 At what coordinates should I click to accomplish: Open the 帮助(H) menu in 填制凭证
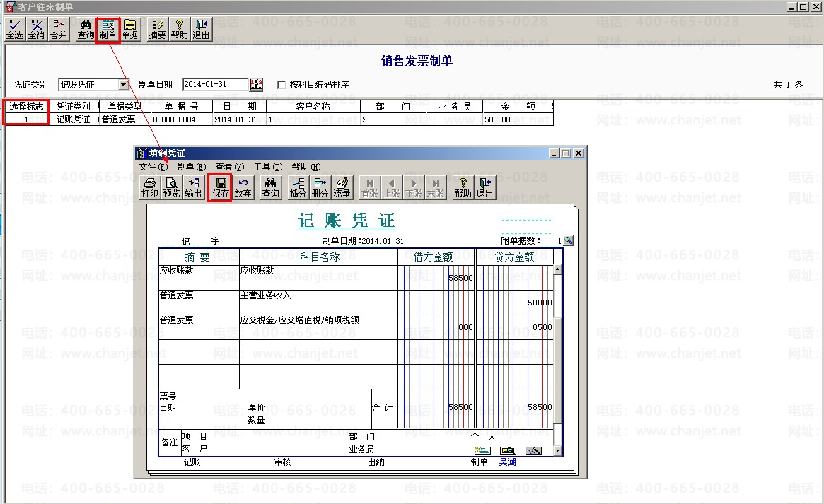click(x=306, y=166)
